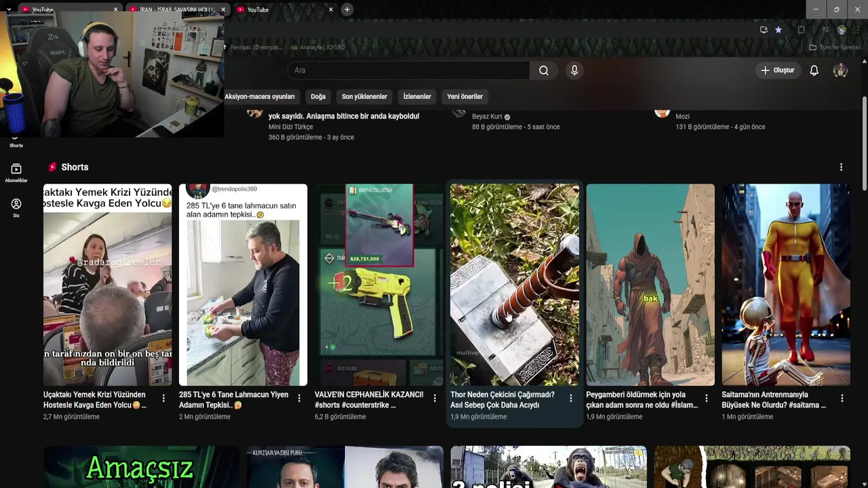Close the third YouTube tab
The width and height of the screenshot is (868, 488).
point(331,9)
